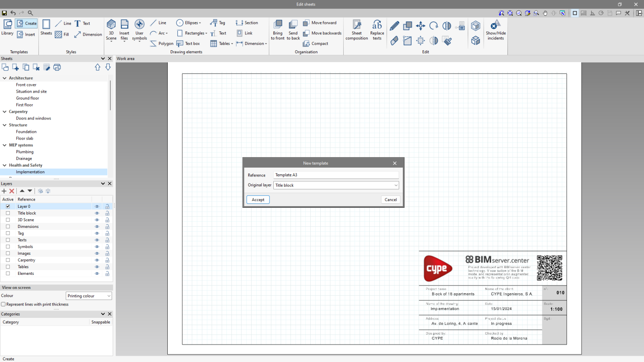Enable the Title block layer checkbox
This screenshot has height=362, width=644.
coord(8,213)
